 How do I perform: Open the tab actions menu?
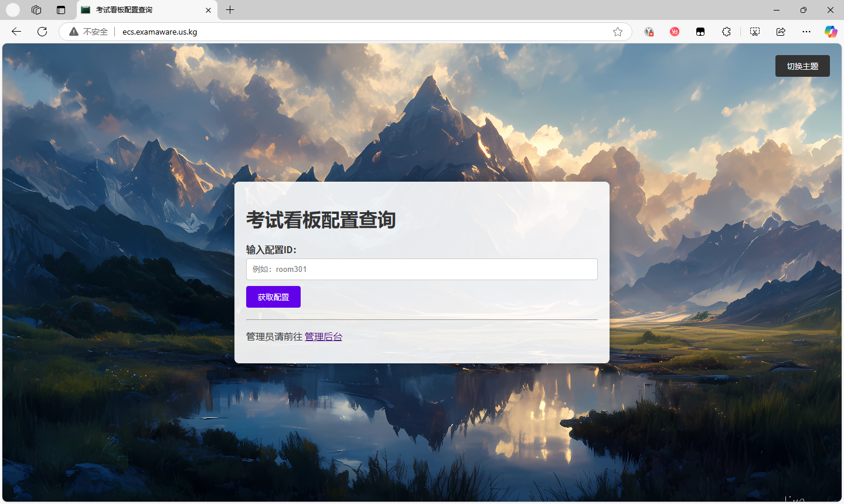coord(61,10)
